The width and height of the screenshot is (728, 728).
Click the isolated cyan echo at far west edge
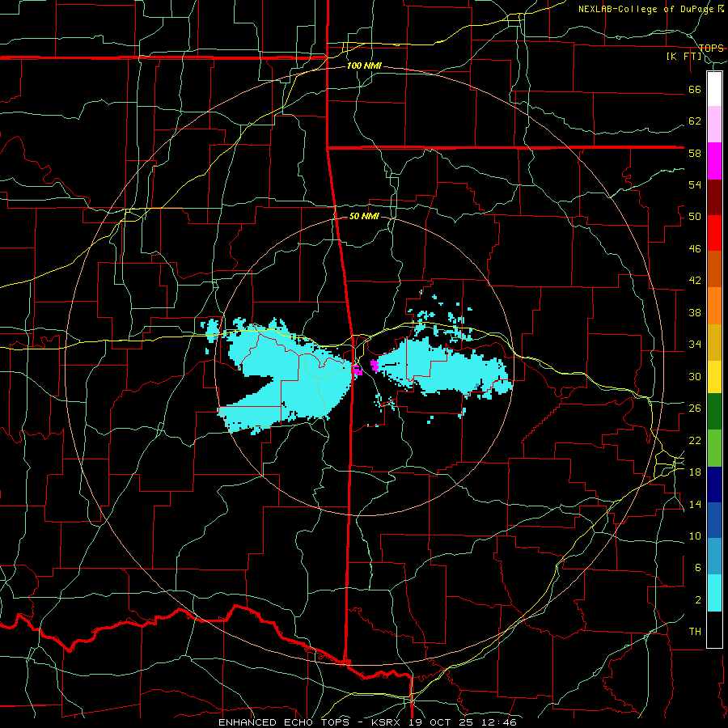point(211,329)
